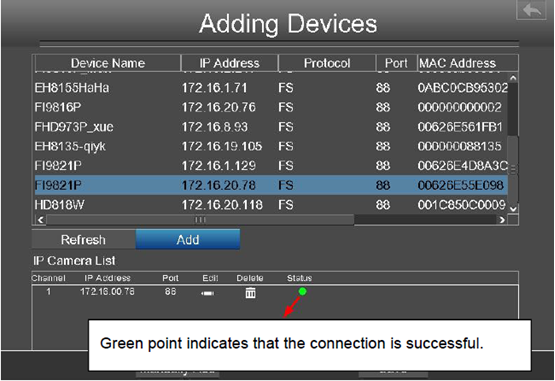Sort by the Device Name column header
Screen dimensions: 555x381
[x=108, y=63]
